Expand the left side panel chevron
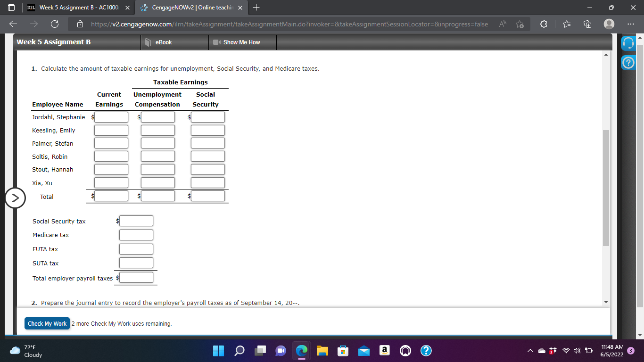 [x=16, y=198]
